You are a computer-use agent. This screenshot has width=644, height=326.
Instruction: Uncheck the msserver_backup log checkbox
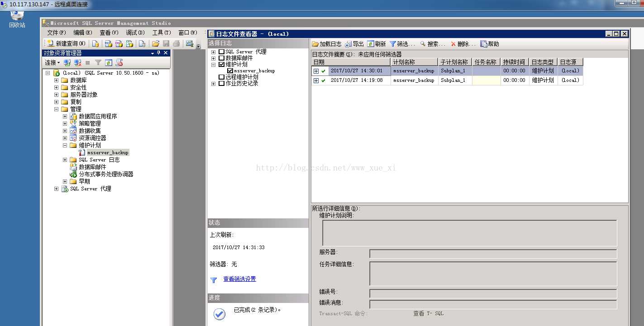point(230,71)
